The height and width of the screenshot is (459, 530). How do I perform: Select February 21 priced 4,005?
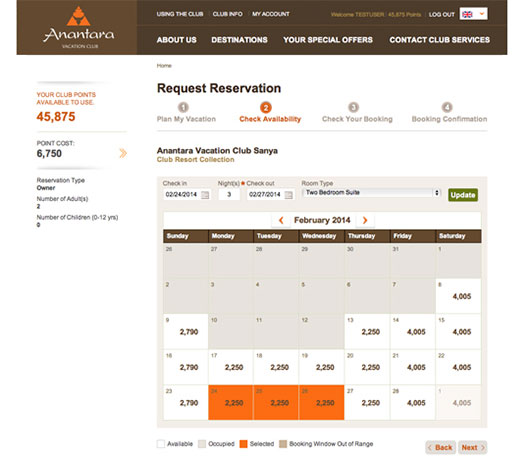click(x=413, y=367)
